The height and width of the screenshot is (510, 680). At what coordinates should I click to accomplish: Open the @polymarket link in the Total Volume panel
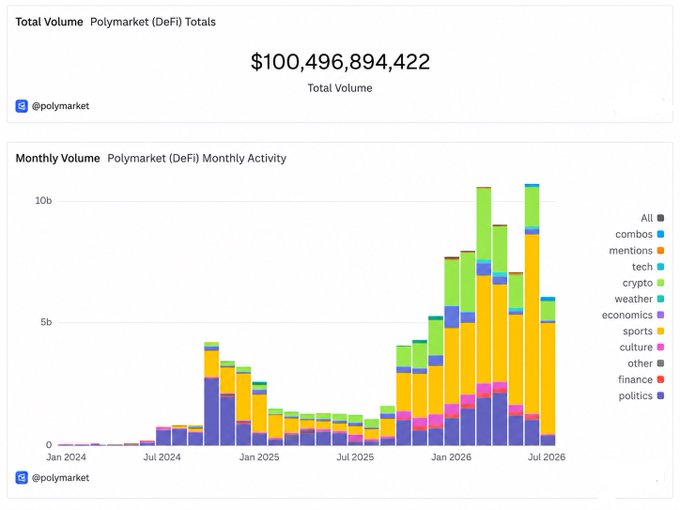tap(61, 106)
